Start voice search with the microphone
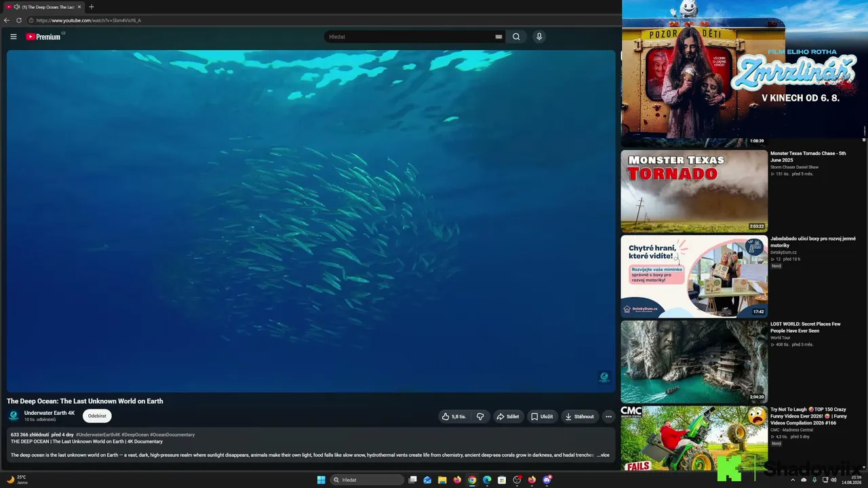868x488 pixels. click(x=539, y=37)
